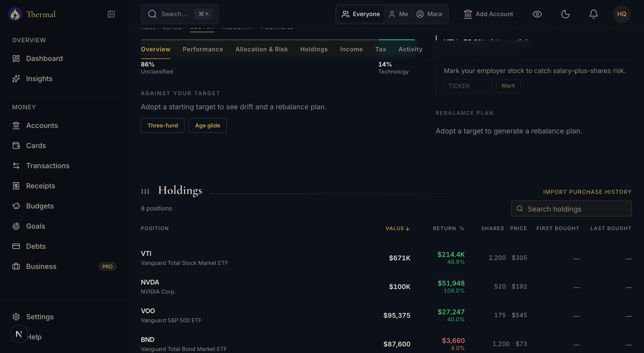
Task: Open IMPORT PURCHASE HISTORY link
Action: 587,192
